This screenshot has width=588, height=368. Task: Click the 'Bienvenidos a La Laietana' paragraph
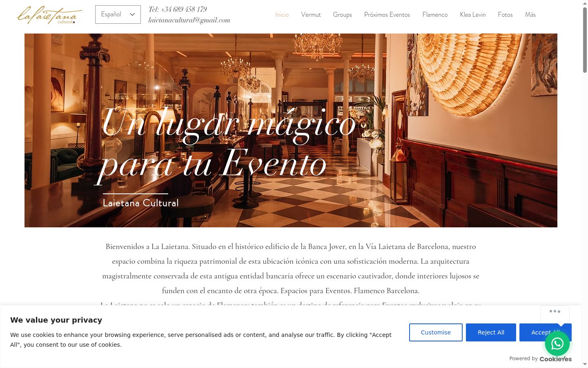click(291, 269)
